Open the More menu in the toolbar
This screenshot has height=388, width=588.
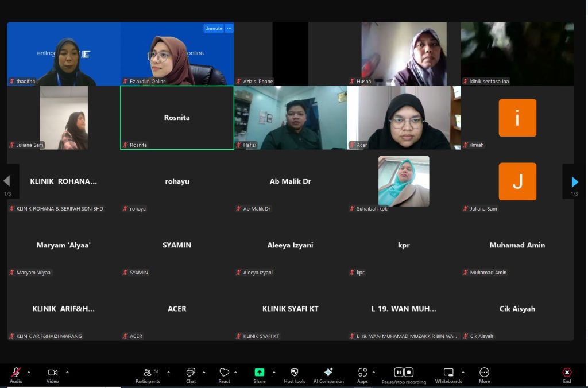(484, 373)
